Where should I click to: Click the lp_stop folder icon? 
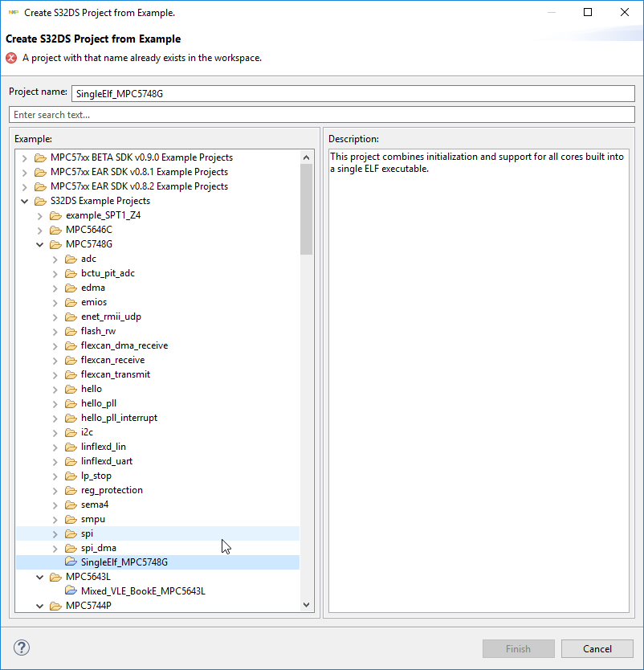(71, 476)
